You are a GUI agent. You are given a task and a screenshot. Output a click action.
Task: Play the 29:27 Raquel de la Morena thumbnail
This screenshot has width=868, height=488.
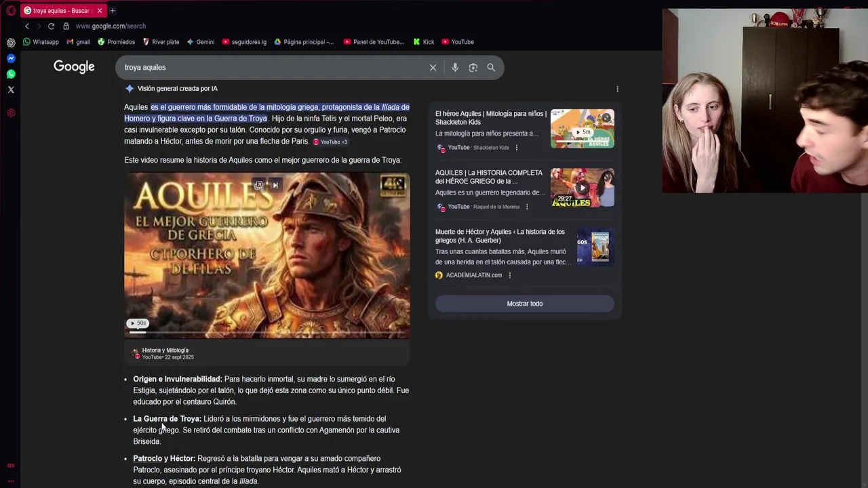tap(583, 188)
